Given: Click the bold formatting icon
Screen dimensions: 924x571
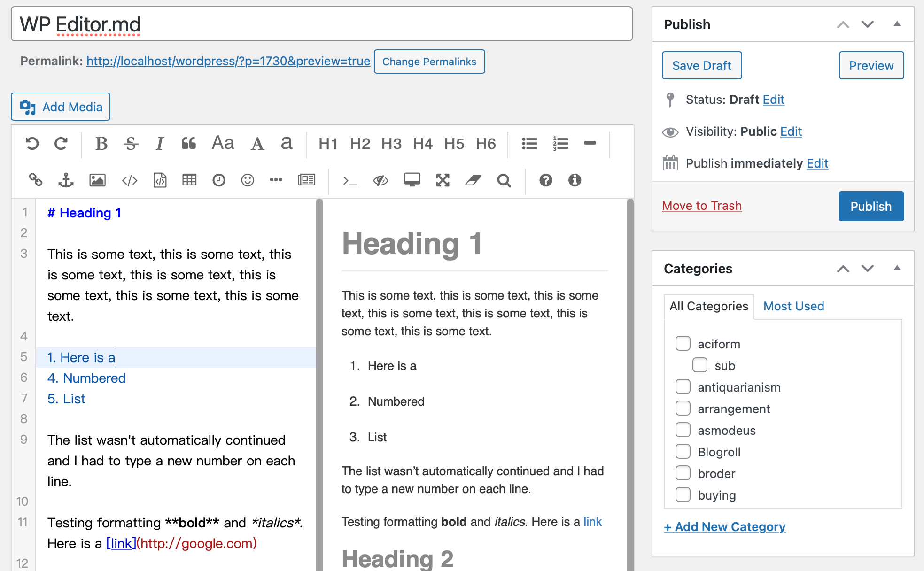Looking at the screenshot, I should tap(101, 144).
